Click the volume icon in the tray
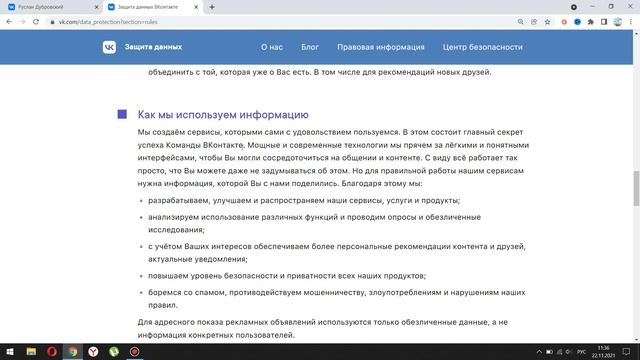The image size is (640, 360). pos(569,352)
